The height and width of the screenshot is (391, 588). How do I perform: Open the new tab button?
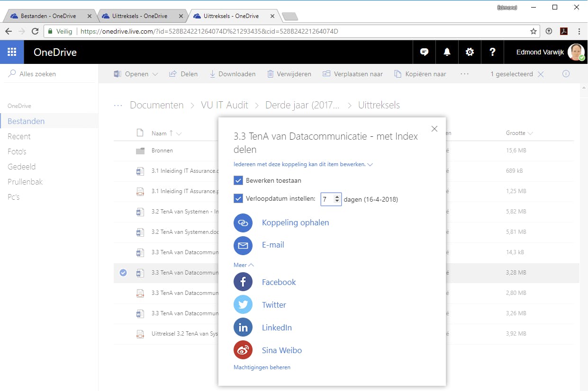point(289,17)
